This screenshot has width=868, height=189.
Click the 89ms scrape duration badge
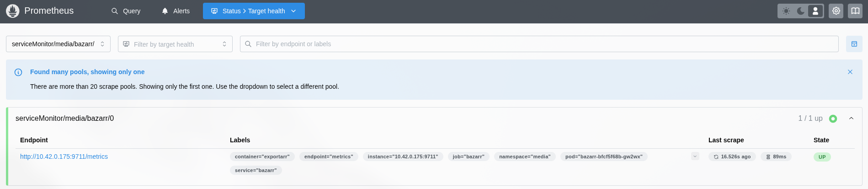coord(776,157)
